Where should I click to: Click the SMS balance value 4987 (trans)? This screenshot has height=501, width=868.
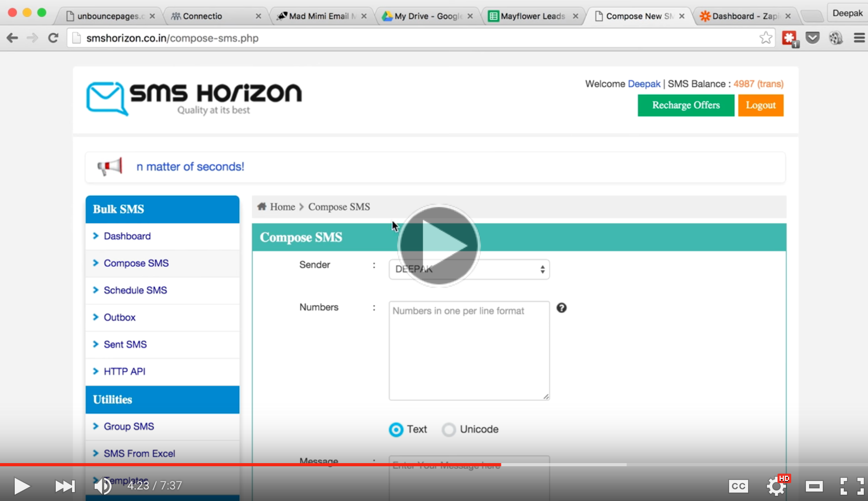pyautogui.click(x=759, y=84)
